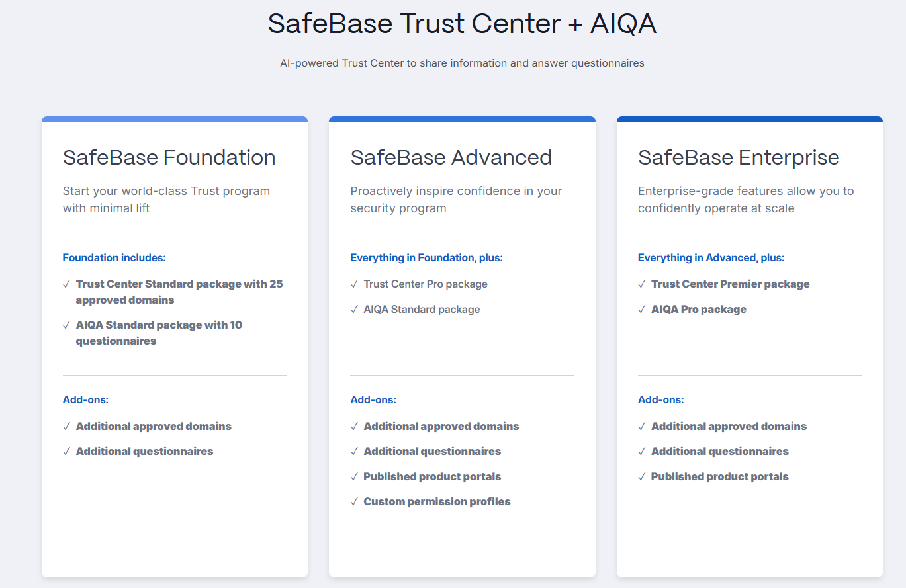906x588 pixels.
Task: Click 'Everything in Foundation, plus:' label
Action: (x=426, y=258)
